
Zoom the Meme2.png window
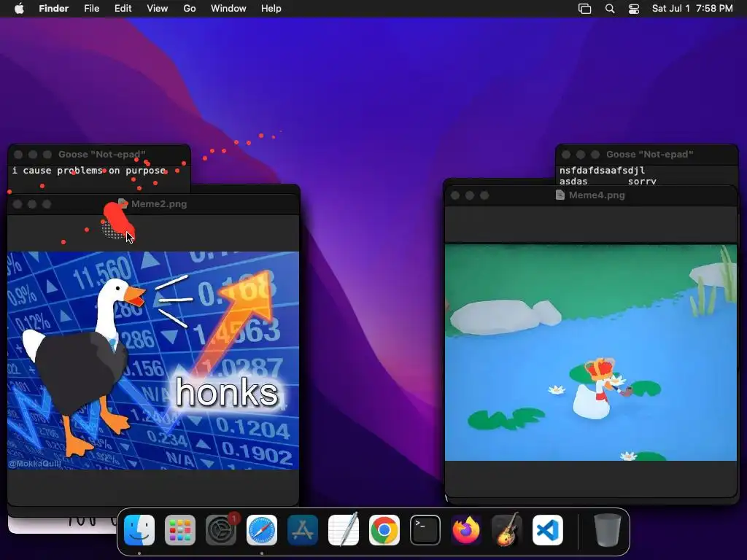47,204
